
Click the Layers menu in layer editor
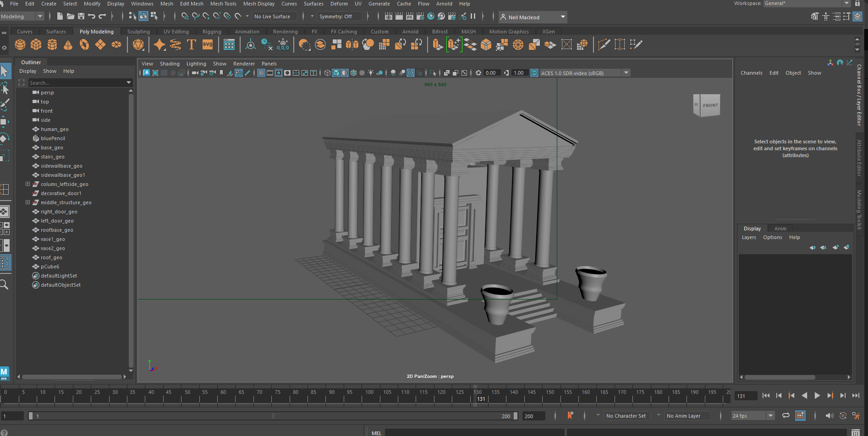[x=749, y=237]
